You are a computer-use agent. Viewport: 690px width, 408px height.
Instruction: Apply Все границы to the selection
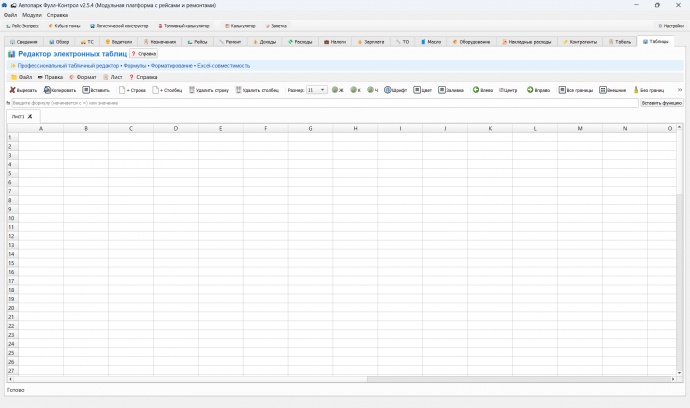click(x=576, y=90)
